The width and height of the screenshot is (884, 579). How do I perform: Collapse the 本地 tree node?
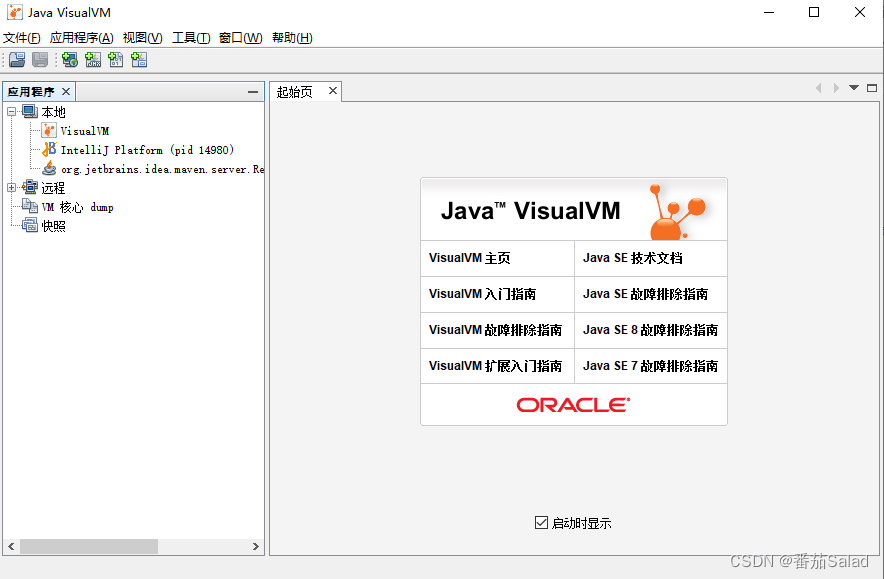11,112
